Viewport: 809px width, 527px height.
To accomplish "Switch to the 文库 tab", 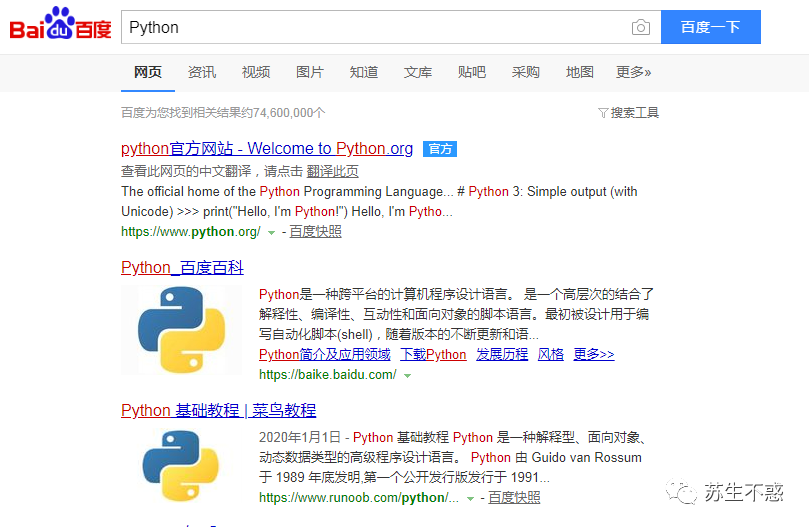I will 418,72.
